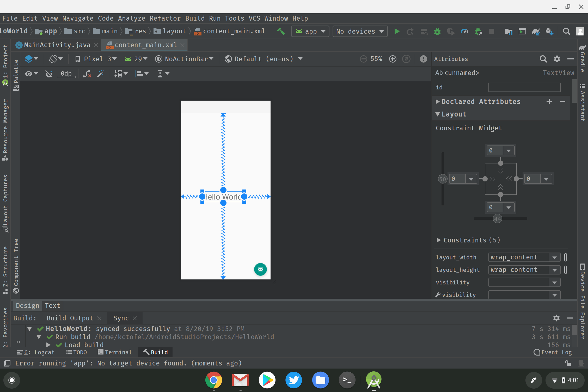This screenshot has height=392, width=588.
Task: Click the Debug app icon
Action: coord(438,31)
